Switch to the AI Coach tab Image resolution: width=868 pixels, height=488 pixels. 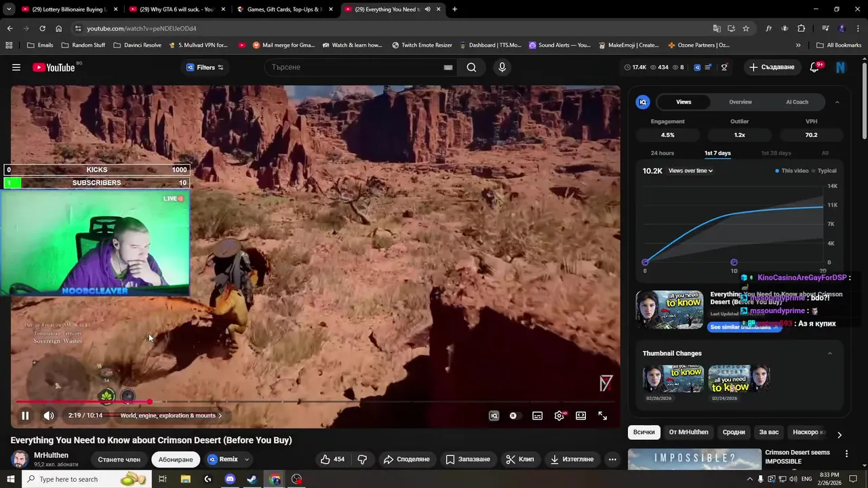click(797, 102)
